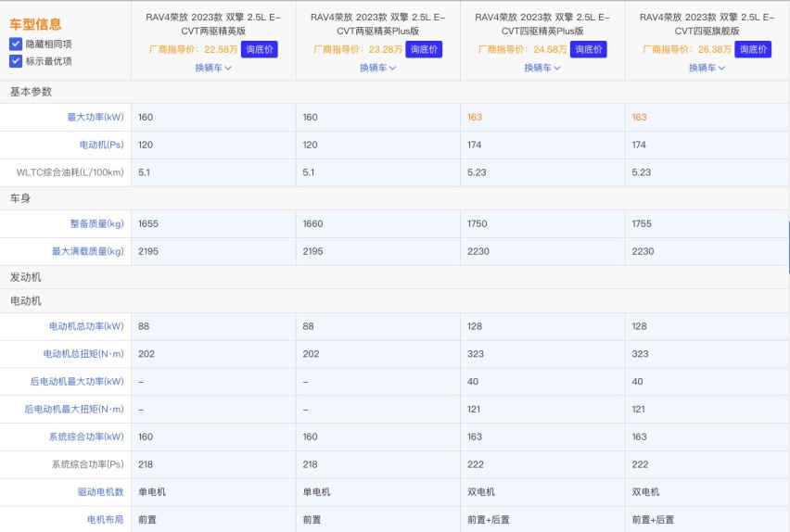Select the 厂商指导价 26.38万 price
790x532 pixels.
tap(687, 49)
